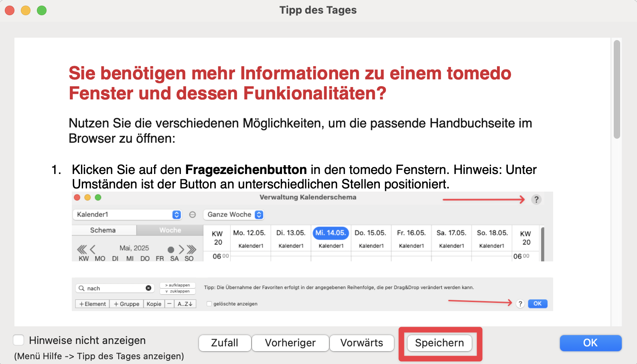
Task: Tick the 'Hinweise nicht anzeigen' checkbox
Action: [x=18, y=340]
